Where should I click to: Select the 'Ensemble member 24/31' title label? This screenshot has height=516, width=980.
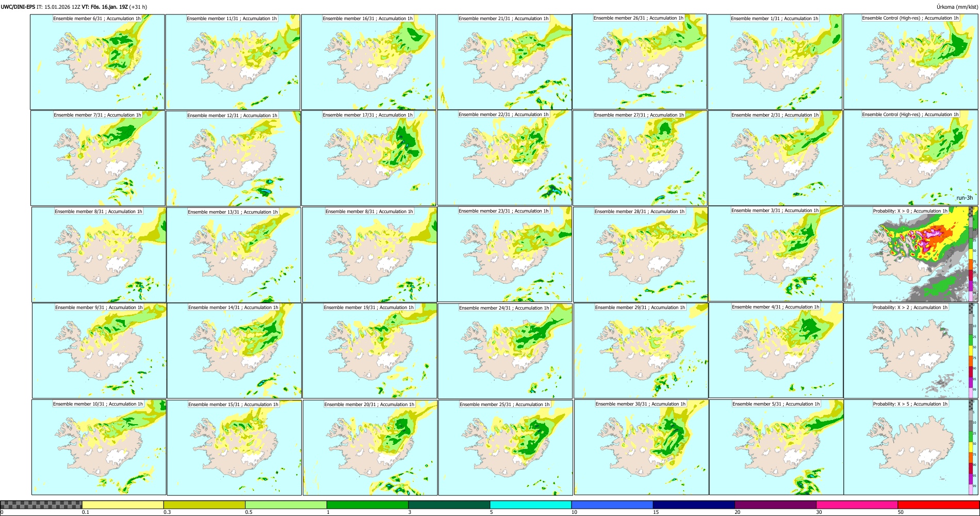tap(504, 308)
